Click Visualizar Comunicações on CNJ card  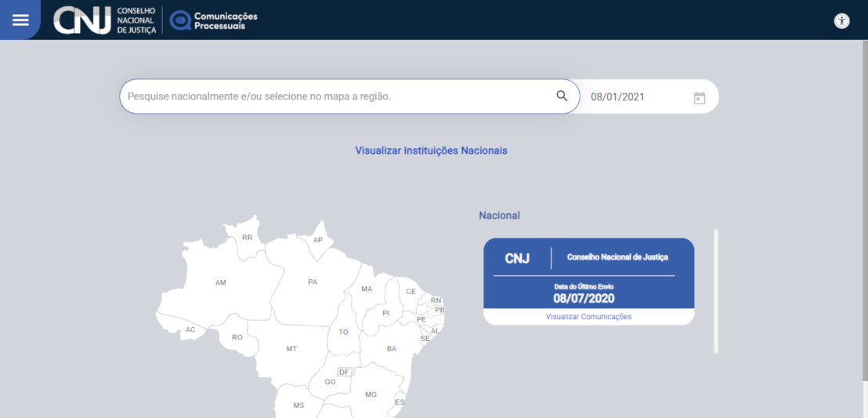588,317
